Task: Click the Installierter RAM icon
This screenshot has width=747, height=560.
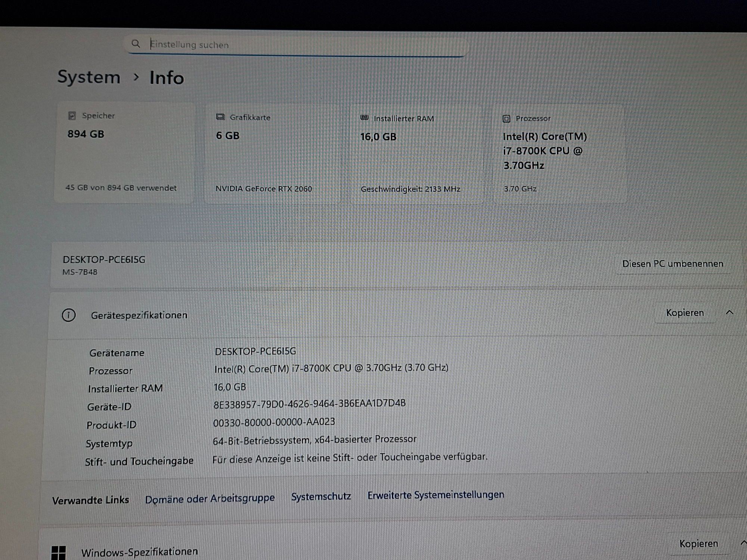Action: [x=364, y=118]
